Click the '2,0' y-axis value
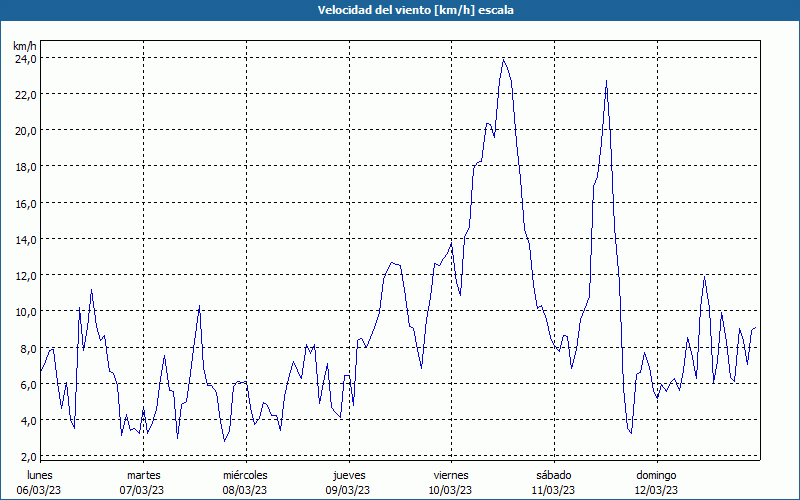800x500 pixels. point(29,457)
